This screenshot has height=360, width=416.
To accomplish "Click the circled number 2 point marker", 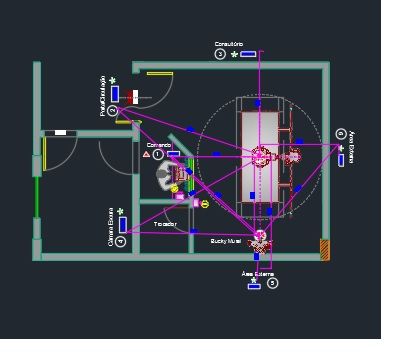I will coord(113,110).
